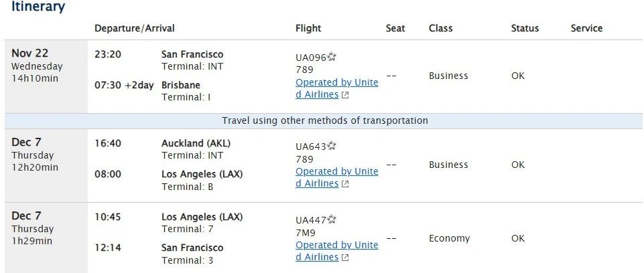Click external link icon for UA096 operator
644x273 pixels.
tap(345, 95)
